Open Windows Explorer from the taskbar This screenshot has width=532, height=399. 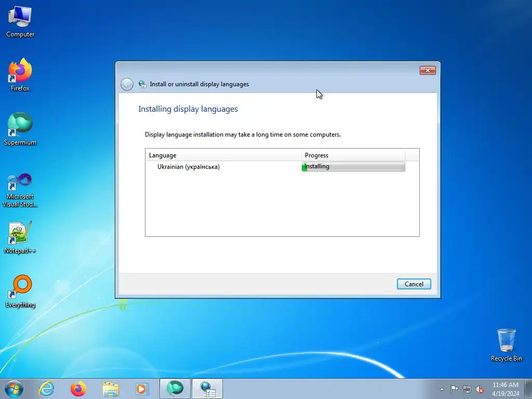point(111,389)
